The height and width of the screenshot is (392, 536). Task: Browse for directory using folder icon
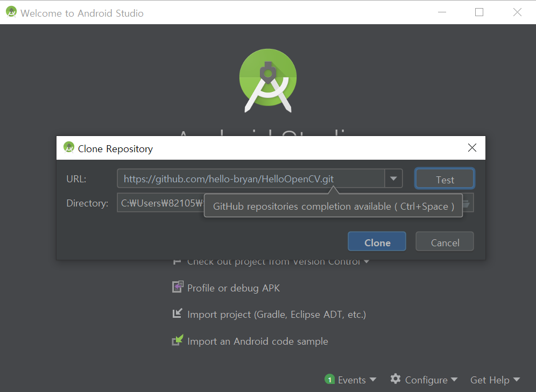(467, 203)
